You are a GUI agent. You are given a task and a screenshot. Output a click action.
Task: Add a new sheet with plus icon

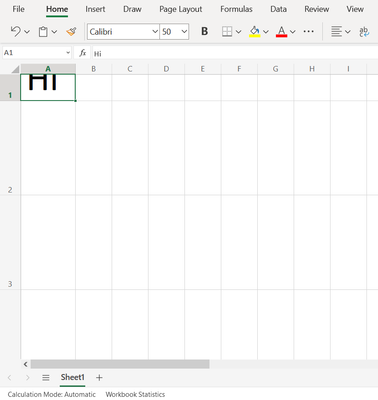(99, 378)
